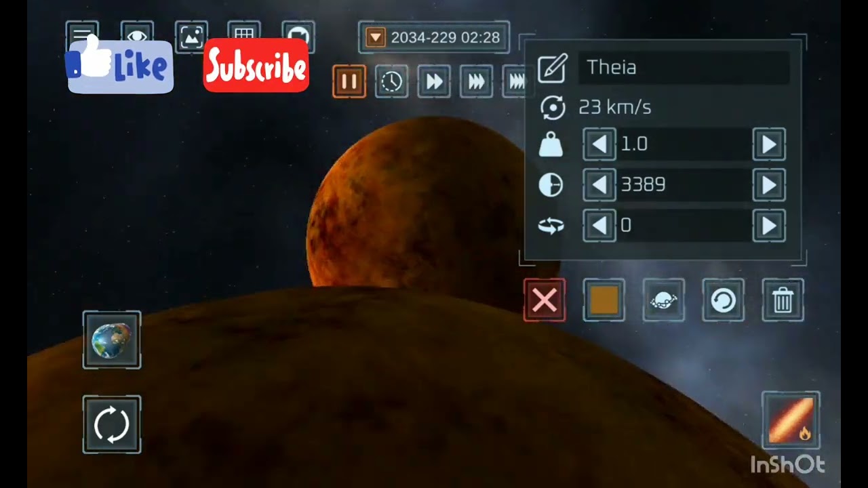Viewport: 868px width, 488px height.
Task: Select the meteor fire launch icon
Action: [x=791, y=420]
